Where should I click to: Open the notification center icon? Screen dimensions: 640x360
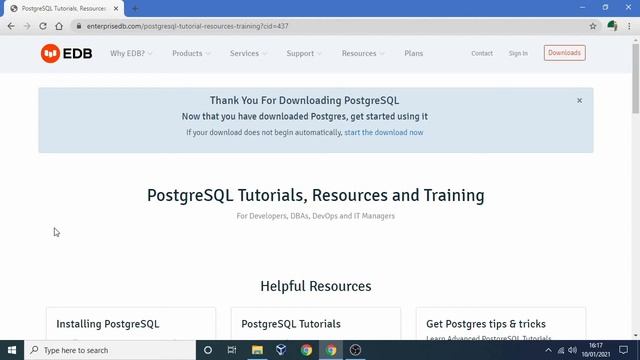[x=623, y=350]
